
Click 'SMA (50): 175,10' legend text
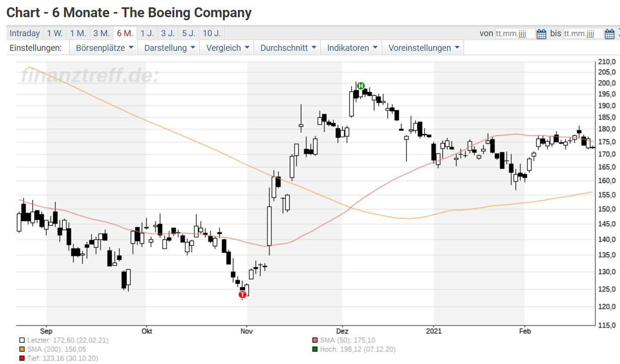coord(348,340)
